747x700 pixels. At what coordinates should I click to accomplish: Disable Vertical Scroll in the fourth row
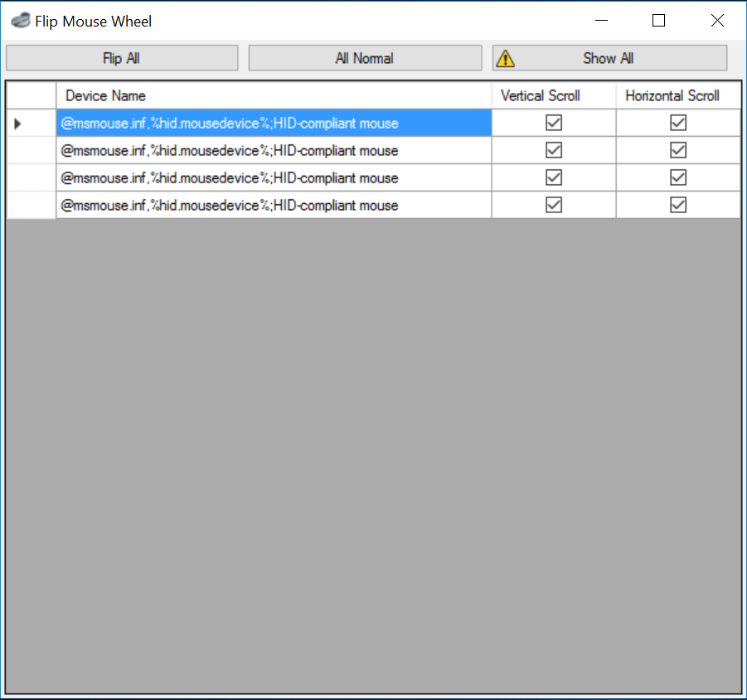click(554, 205)
